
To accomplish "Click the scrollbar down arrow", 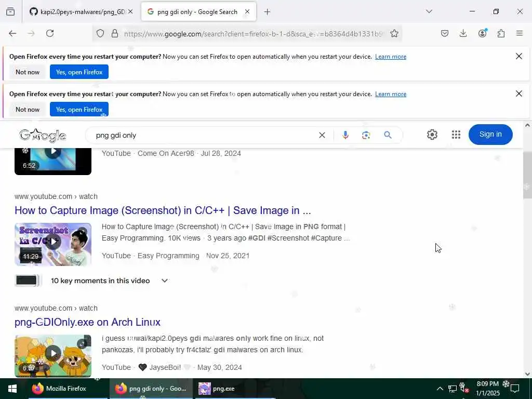I will (528, 374).
